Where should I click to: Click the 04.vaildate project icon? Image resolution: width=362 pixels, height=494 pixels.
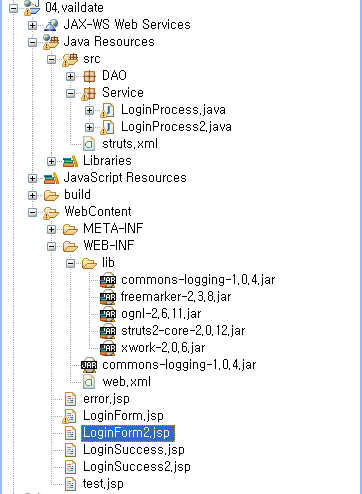click(x=32, y=7)
